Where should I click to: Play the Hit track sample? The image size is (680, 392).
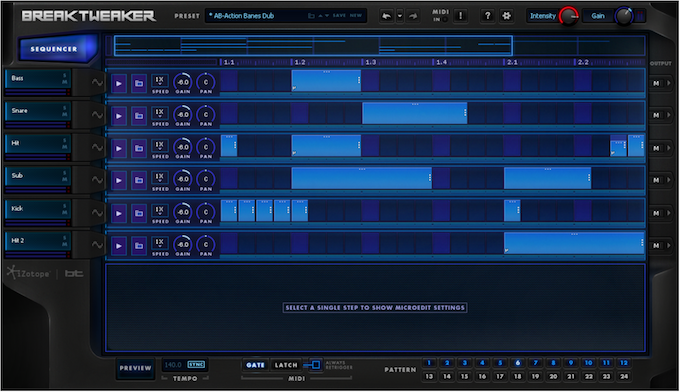point(119,148)
